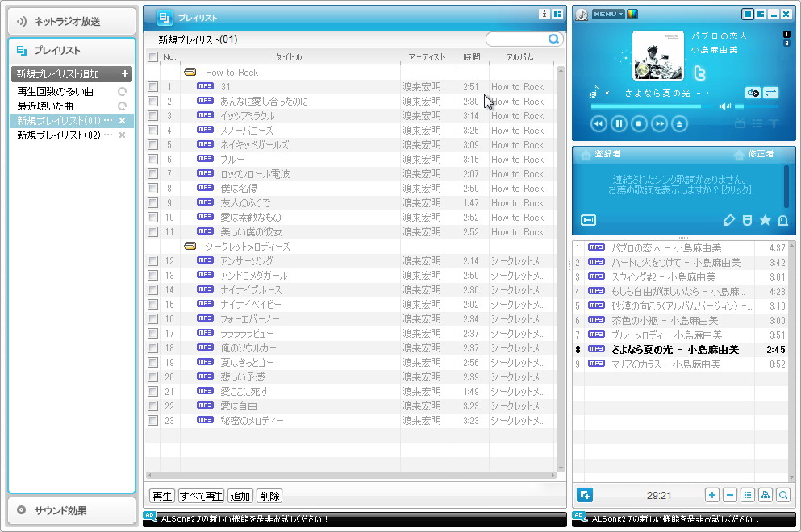Image resolution: width=801 pixels, height=532 pixels.
Task: Switch to the 登録者 lyrics tab
Action: (607, 153)
